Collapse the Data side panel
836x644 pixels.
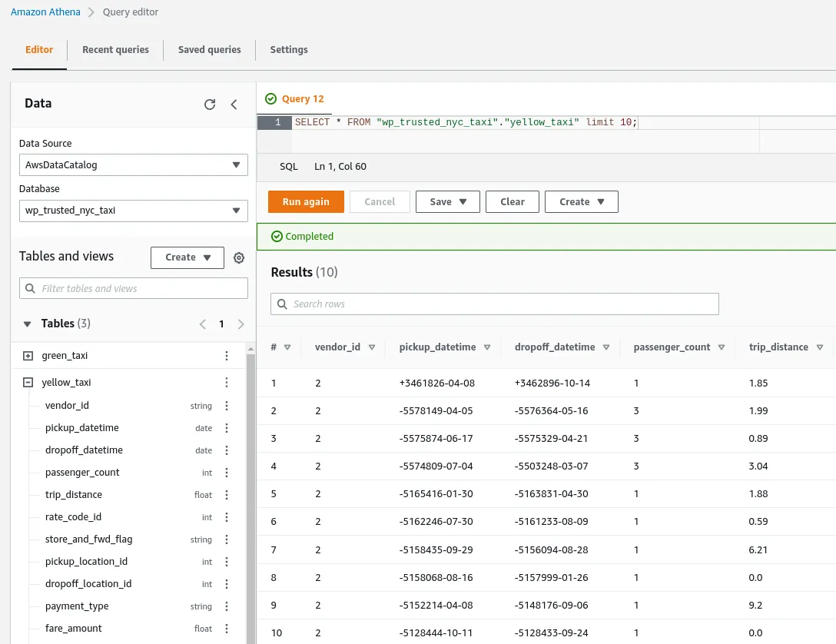click(x=234, y=104)
